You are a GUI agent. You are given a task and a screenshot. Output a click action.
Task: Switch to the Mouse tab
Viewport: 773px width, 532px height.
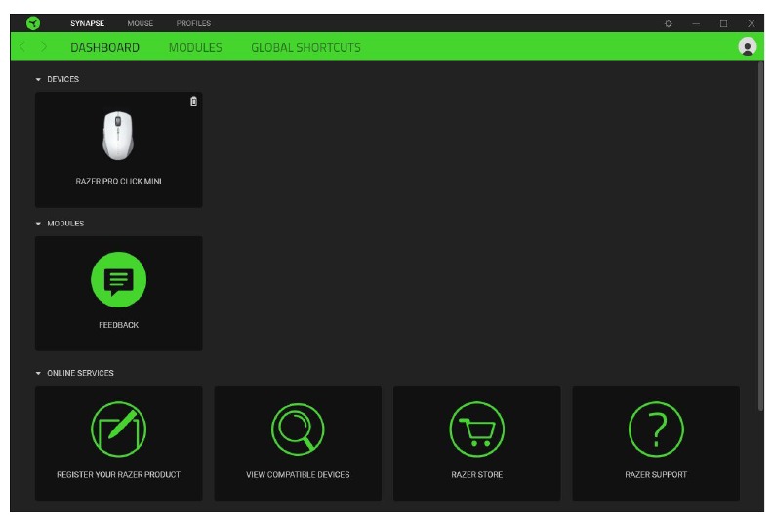click(x=140, y=23)
